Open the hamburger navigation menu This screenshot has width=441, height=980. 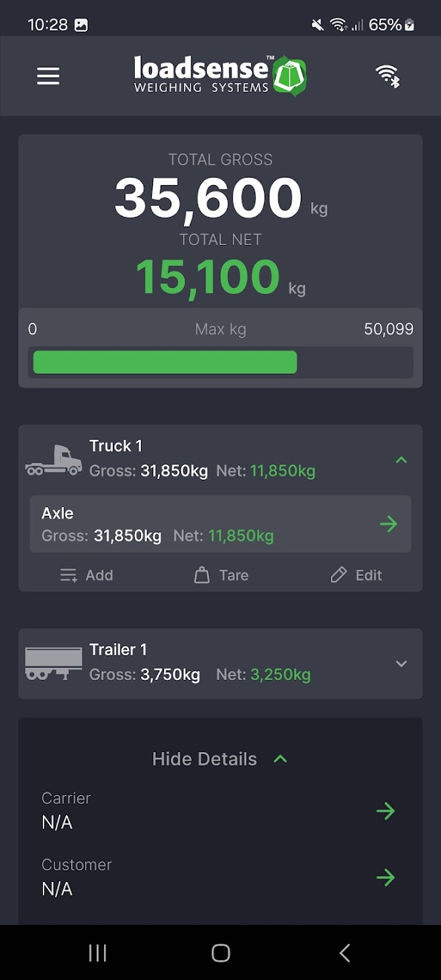[x=48, y=76]
